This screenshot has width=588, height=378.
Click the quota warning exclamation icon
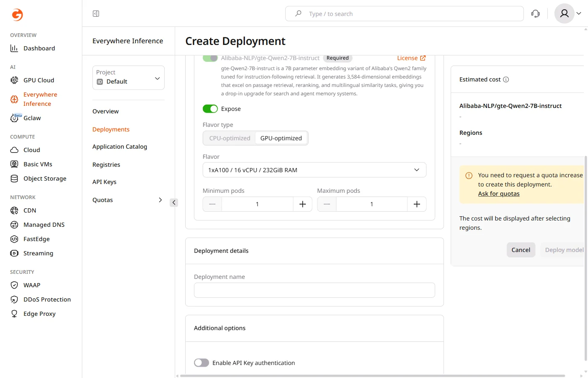pyautogui.click(x=469, y=176)
